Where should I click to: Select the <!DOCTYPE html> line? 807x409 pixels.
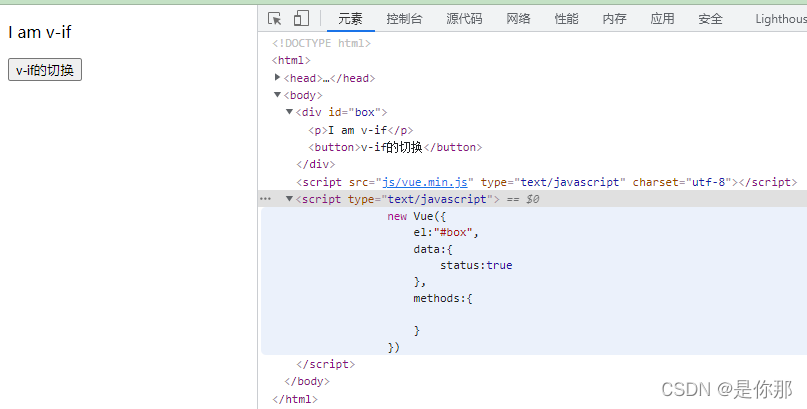(322, 43)
